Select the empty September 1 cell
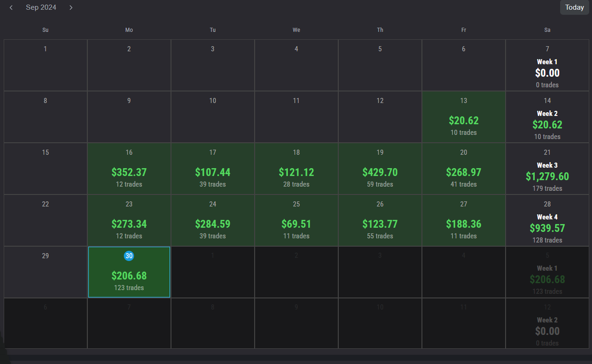The image size is (592, 364). (x=45, y=65)
